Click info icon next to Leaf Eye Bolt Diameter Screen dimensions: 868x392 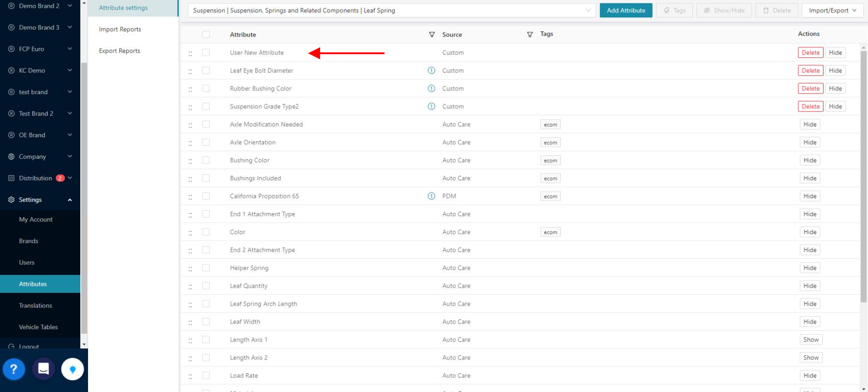tap(431, 71)
